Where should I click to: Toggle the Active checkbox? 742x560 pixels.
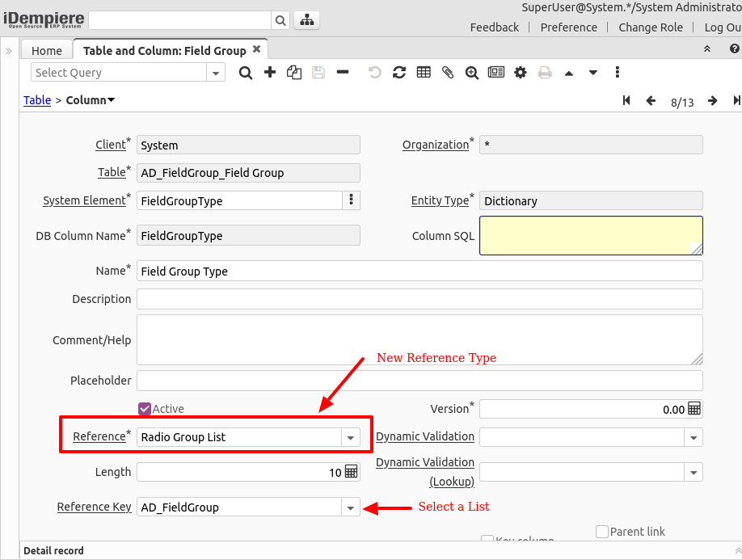(x=144, y=409)
